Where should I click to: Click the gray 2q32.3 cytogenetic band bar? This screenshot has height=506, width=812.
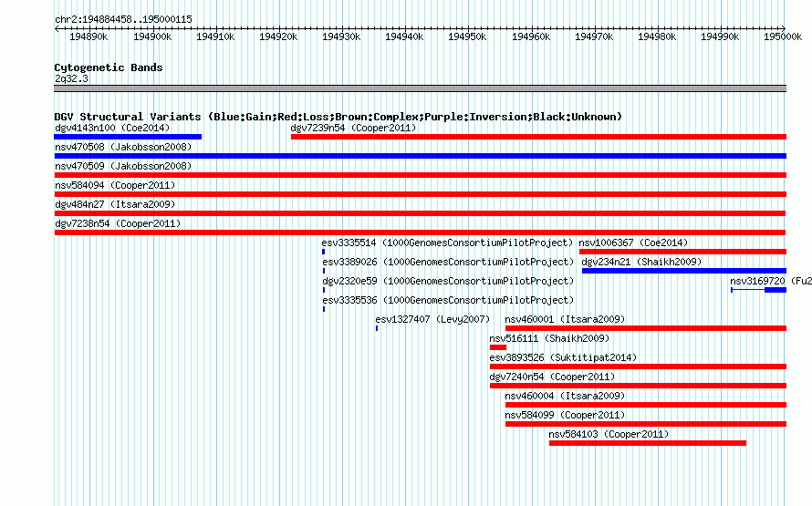click(x=420, y=88)
